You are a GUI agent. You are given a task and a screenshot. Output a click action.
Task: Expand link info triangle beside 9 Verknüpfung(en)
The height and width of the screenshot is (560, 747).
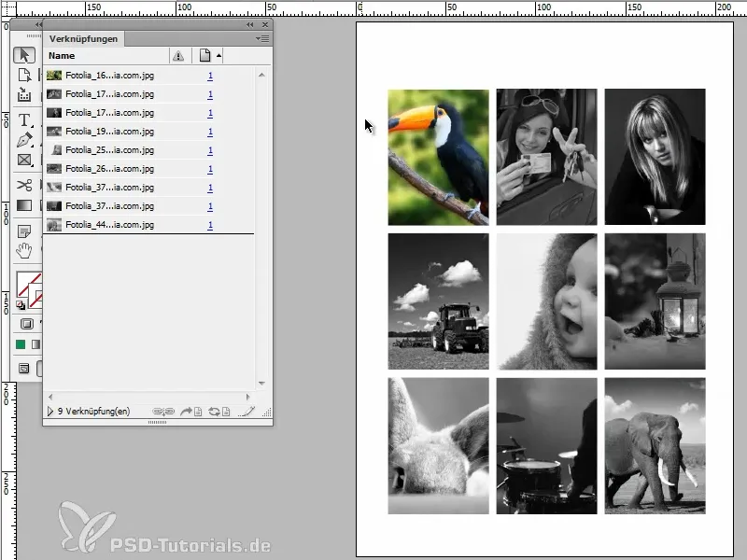point(50,411)
